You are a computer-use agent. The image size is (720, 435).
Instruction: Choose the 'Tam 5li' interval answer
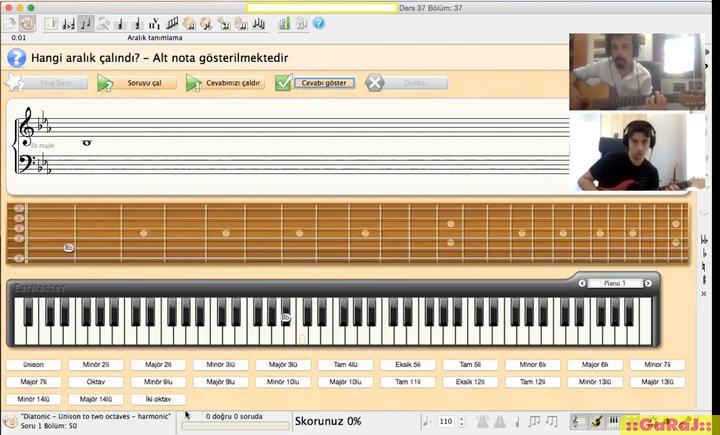[470, 364]
